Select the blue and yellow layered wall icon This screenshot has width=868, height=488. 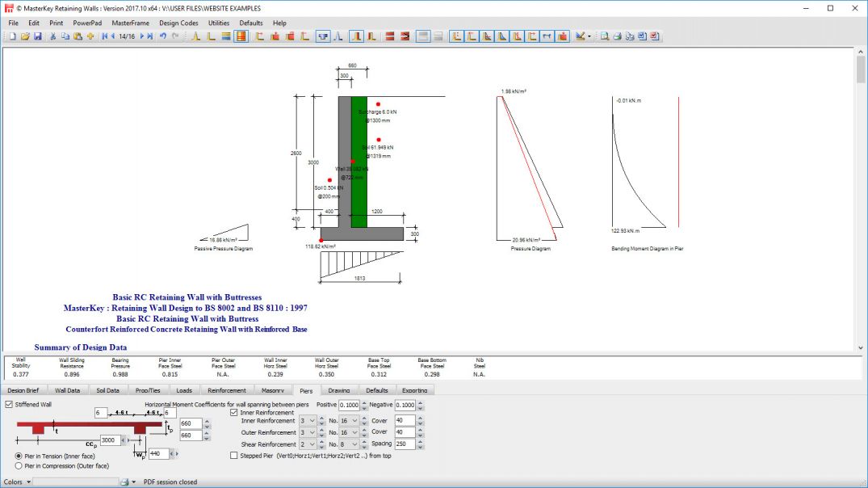(226, 36)
